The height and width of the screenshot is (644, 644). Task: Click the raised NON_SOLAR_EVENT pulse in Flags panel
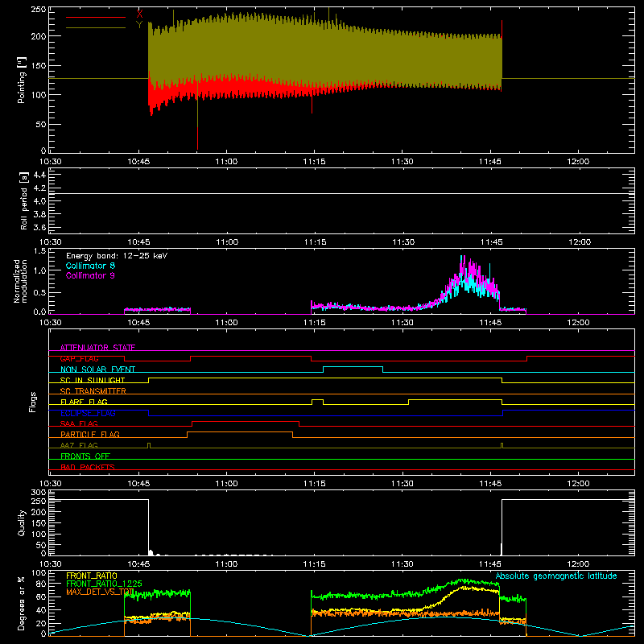tap(353, 367)
